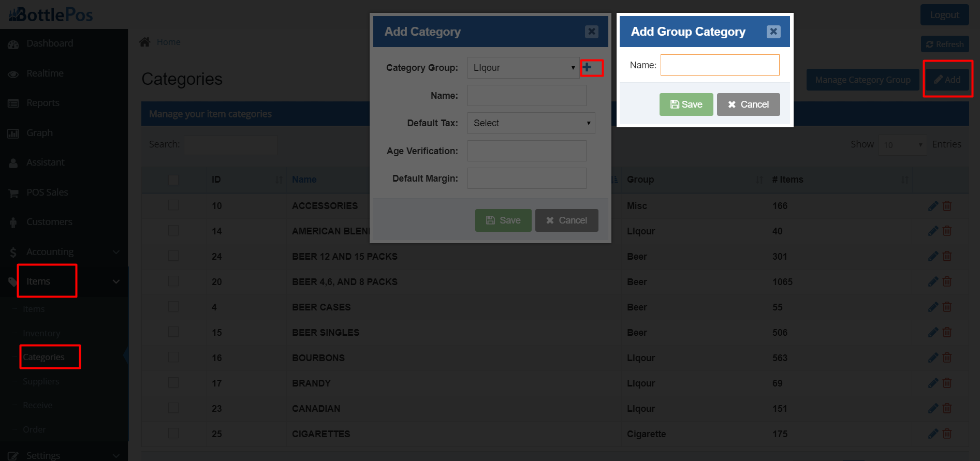
Task: Open the Default Tax Select dropdown
Action: [x=531, y=123]
